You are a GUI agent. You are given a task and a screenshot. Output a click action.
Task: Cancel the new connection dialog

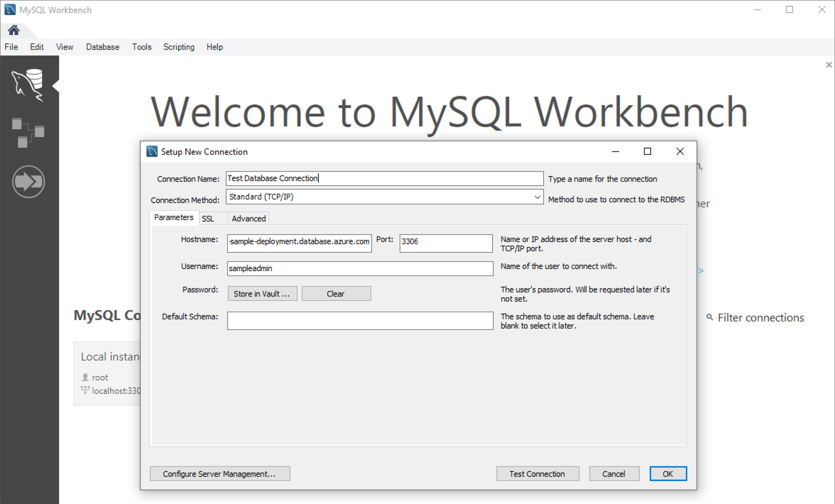click(x=614, y=474)
